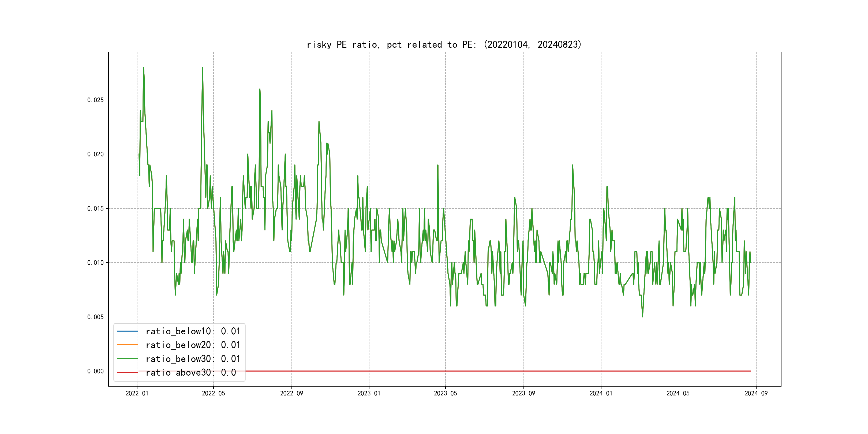This screenshot has width=868, height=434.
Task: Click the 2022-05 x-axis tick label
Action: click(213, 393)
